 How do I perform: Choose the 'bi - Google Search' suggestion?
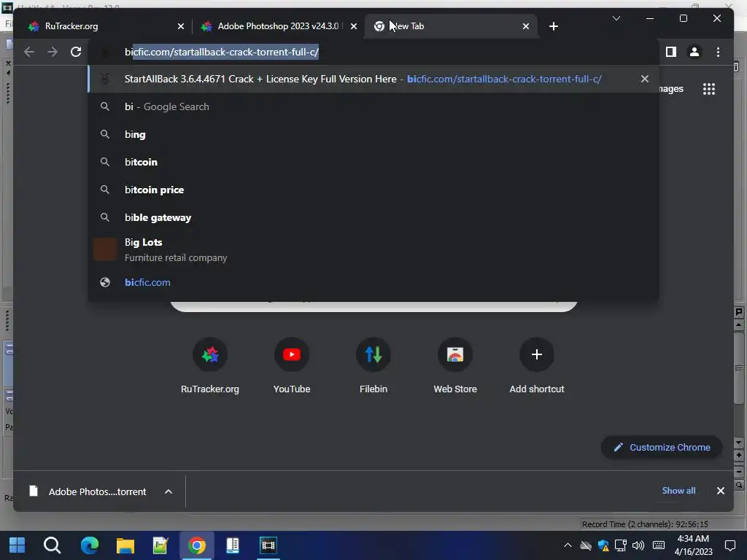[x=373, y=106]
